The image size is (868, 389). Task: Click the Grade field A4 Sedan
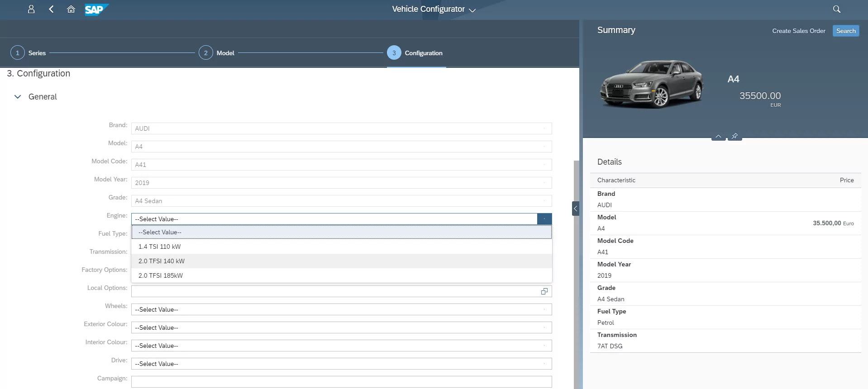click(x=342, y=201)
